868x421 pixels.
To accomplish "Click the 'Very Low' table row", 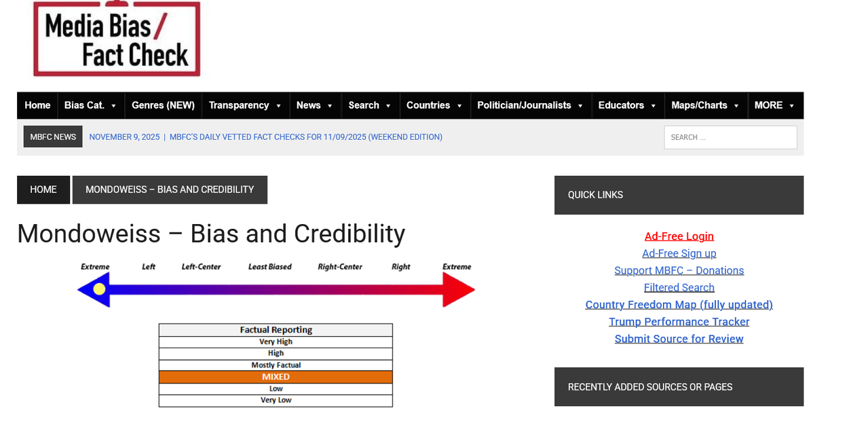I will click(276, 401).
